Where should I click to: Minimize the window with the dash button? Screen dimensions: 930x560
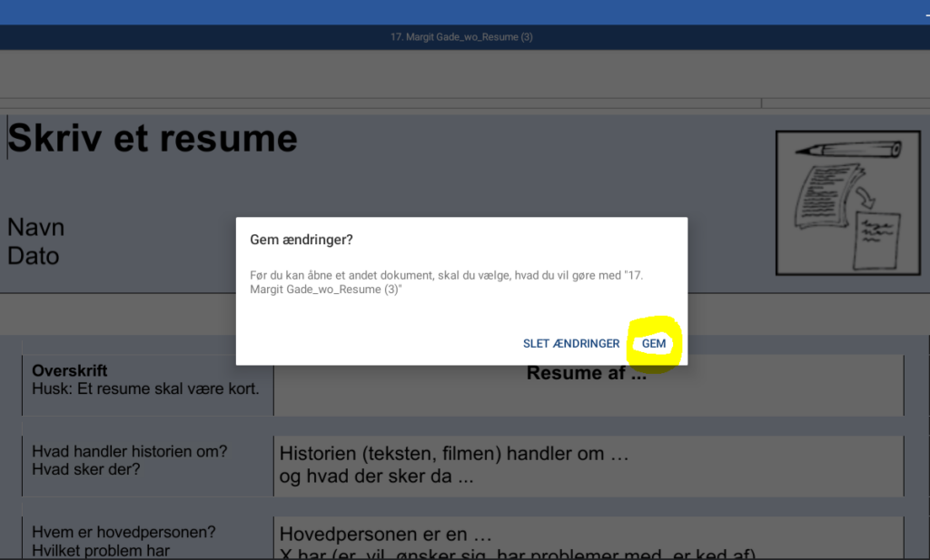[x=927, y=13]
